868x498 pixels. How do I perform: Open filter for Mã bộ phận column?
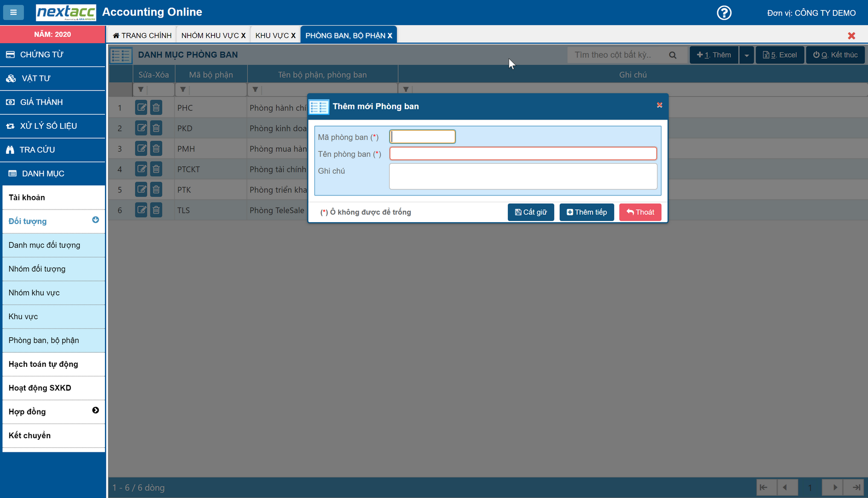tap(183, 89)
